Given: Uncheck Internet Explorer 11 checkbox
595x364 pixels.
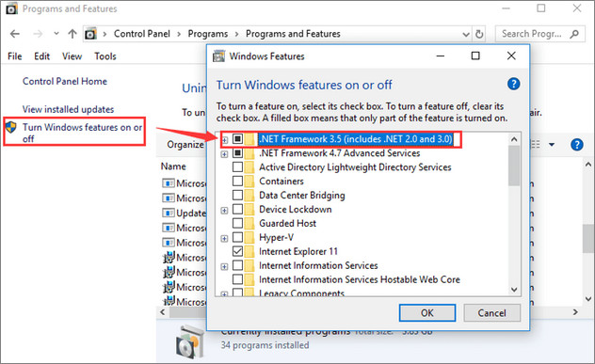Looking at the screenshot, I should tap(237, 251).
